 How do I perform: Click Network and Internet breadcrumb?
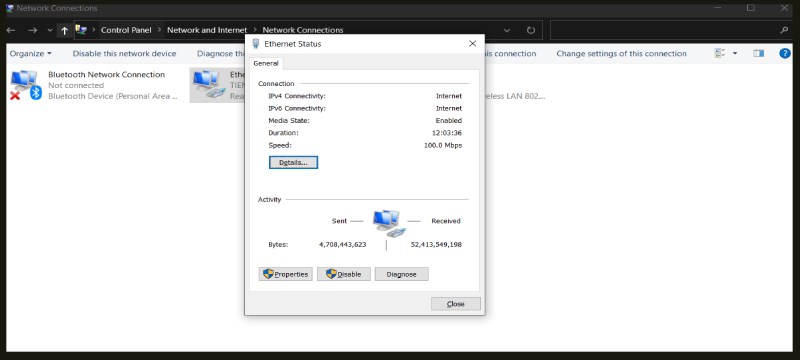pyautogui.click(x=207, y=30)
